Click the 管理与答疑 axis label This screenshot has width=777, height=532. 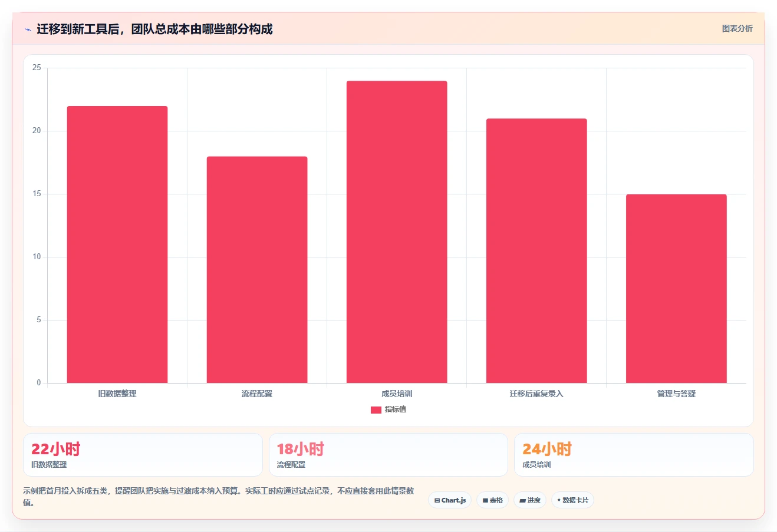click(x=676, y=394)
